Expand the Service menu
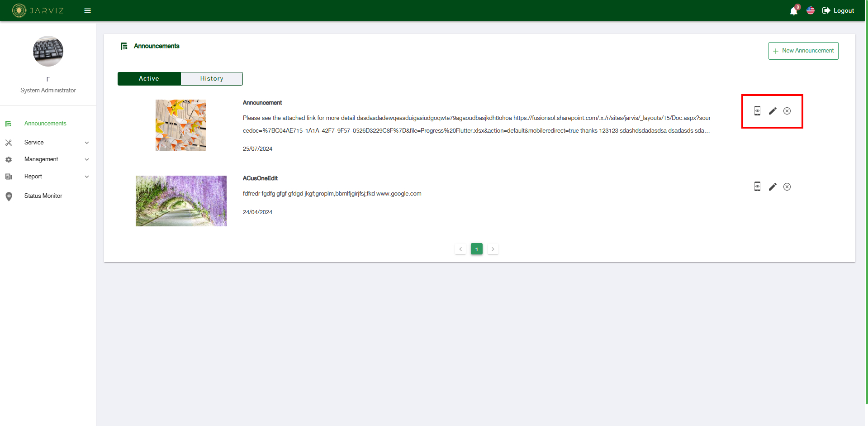The width and height of the screenshot is (868, 426). click(x=47, y=143)
